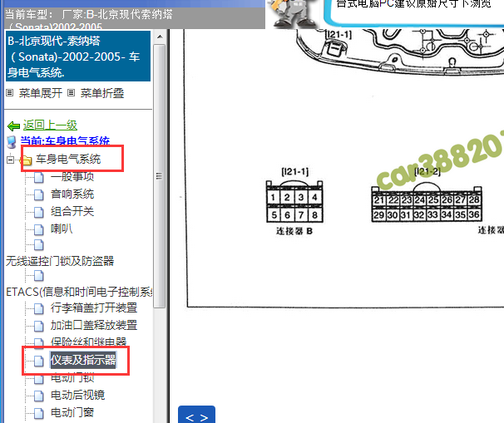Collapse all menus with 菜单折叠
This screenshot has width=504, height=423.
point(102,93)
